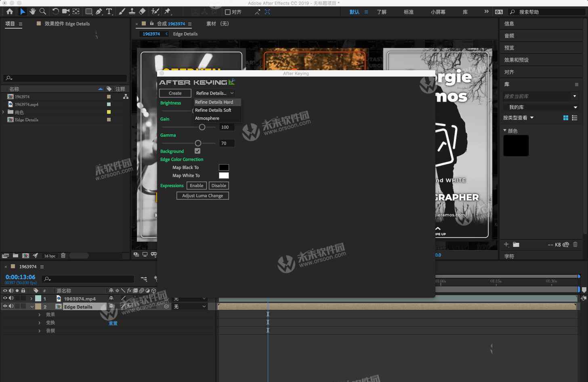Delete selected project item with trash icon
The height and width of the screenshot is (382, 588).
pyautogui.click(x=63, y=255)
